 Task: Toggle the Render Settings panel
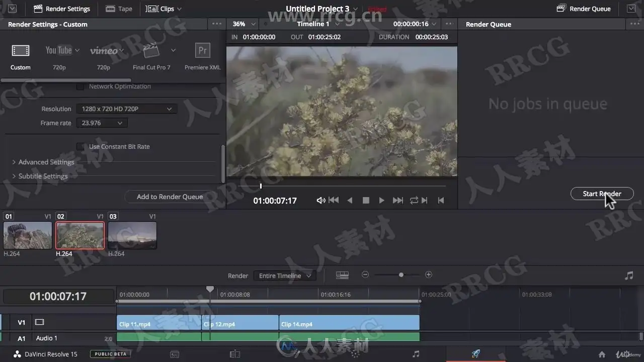pyautogui.click(x=61, y=9)
